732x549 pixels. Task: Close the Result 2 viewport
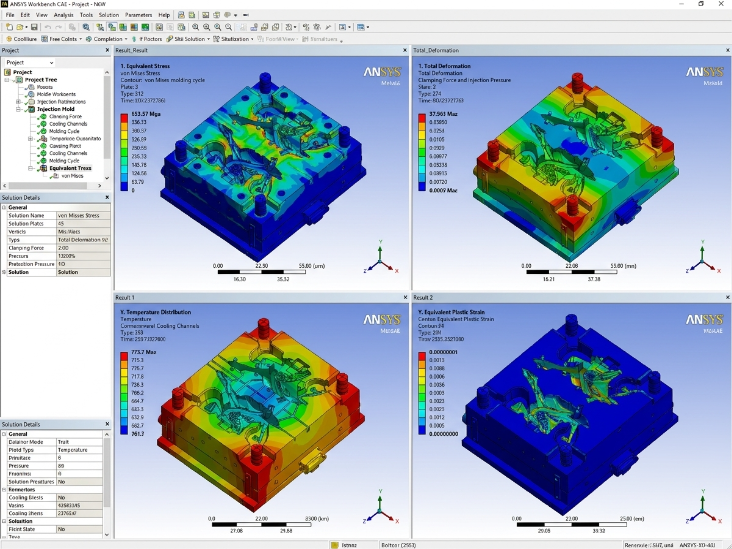click(727, 297)
